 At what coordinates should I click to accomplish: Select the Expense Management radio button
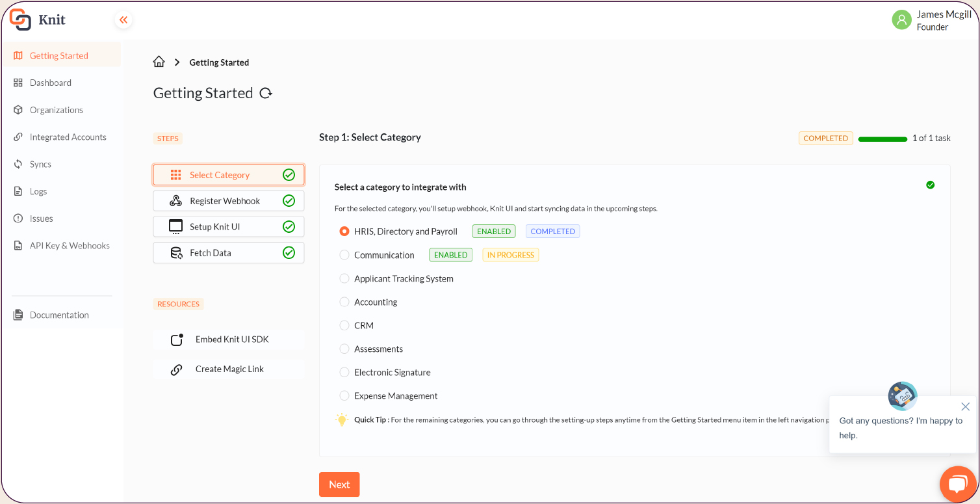[344, 395]
